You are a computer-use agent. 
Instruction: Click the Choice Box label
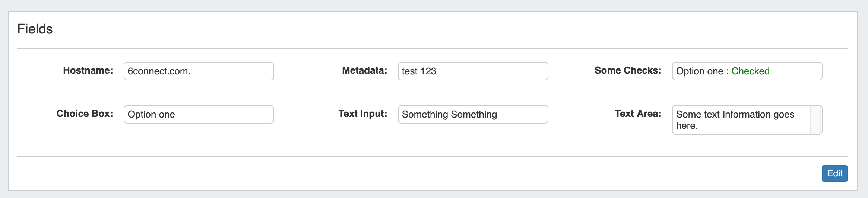point(85,114)
